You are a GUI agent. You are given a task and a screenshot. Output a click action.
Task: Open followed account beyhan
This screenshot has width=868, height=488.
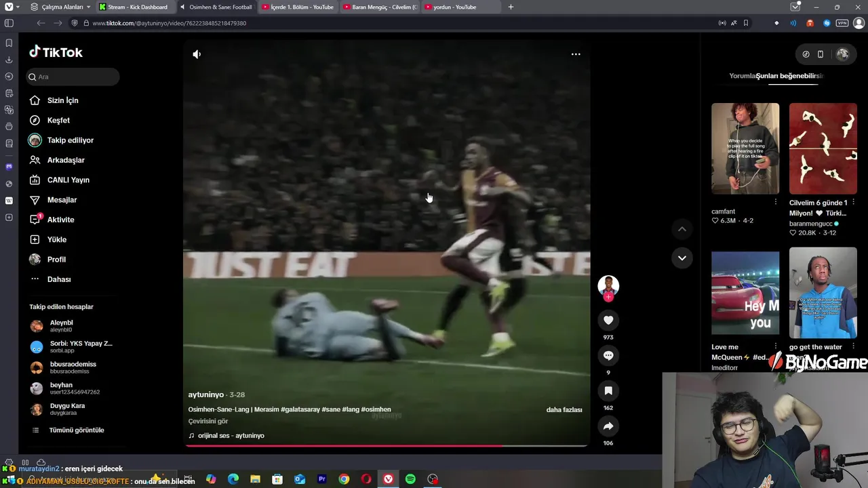65,388
